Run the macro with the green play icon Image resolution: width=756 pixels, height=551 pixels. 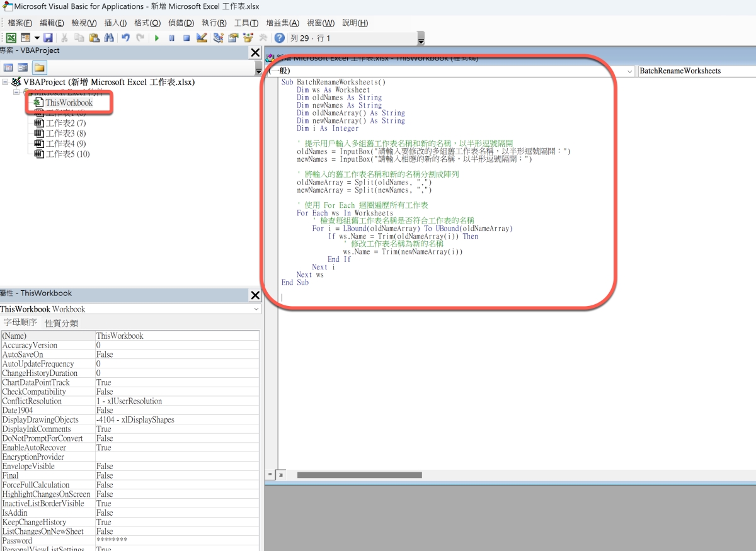click(x=157, y=38)
